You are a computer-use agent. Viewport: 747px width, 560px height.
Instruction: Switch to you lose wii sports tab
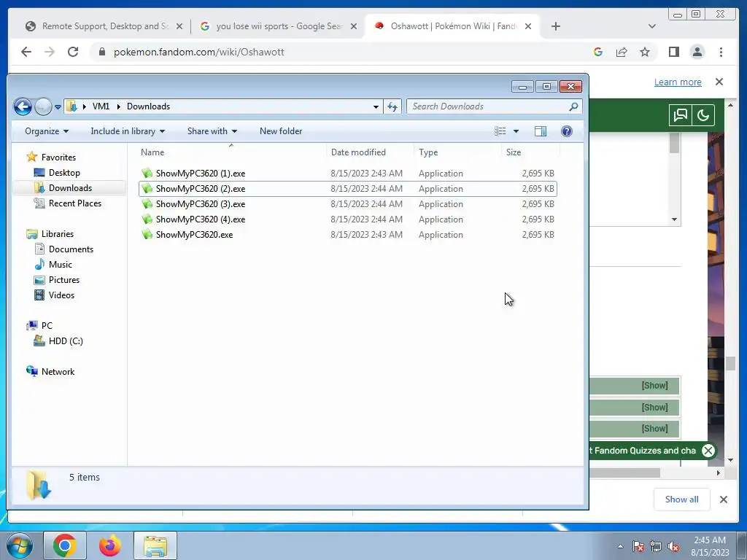click(279, 26)
